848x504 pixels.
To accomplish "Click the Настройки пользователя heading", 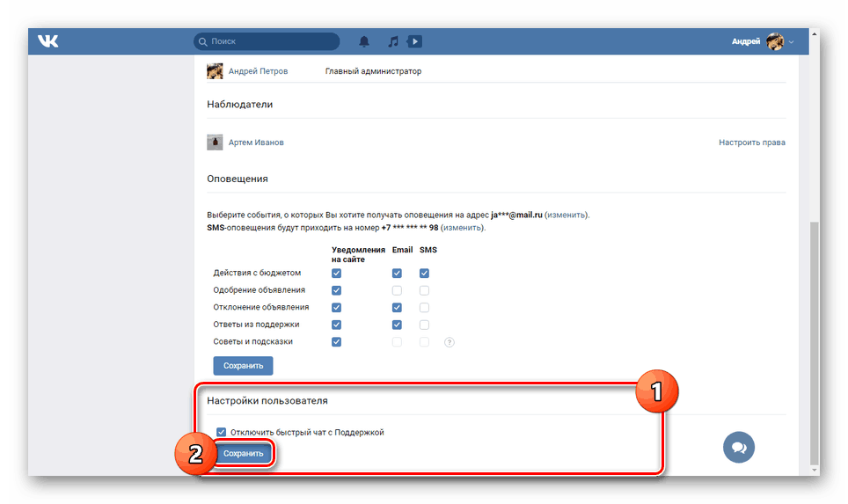I will pyautogui.click(x=267, y=401).
